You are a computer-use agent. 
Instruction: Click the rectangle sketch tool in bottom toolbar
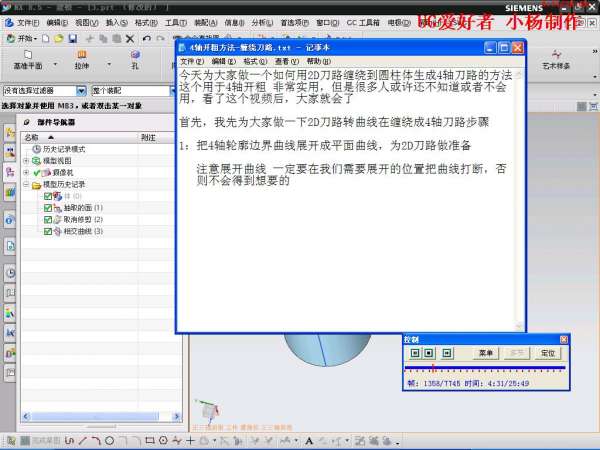(150, 441)
